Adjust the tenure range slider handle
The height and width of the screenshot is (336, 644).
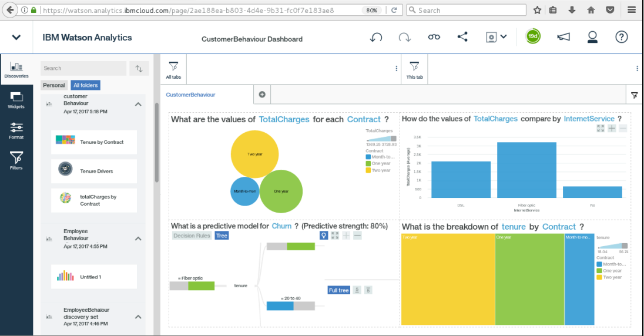click(x=624, y=246)
